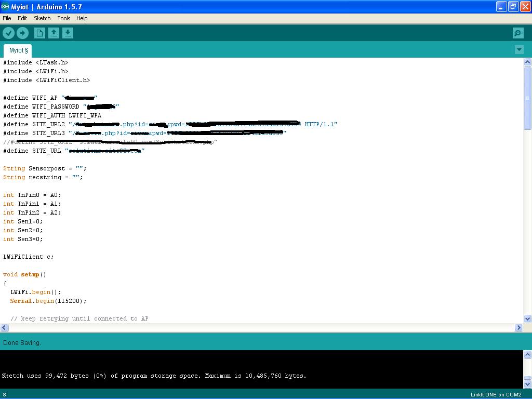This screenshot has width=532, height=399.
Task: Click the '#define WIFI_AP' line
Action: 50,98
